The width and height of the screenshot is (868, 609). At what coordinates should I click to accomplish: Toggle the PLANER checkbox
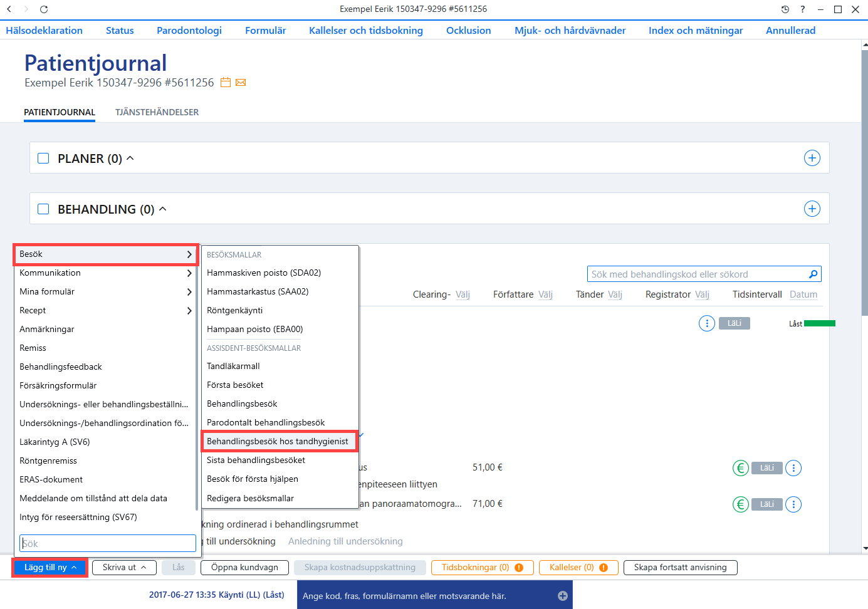click(x=43, y=158)
